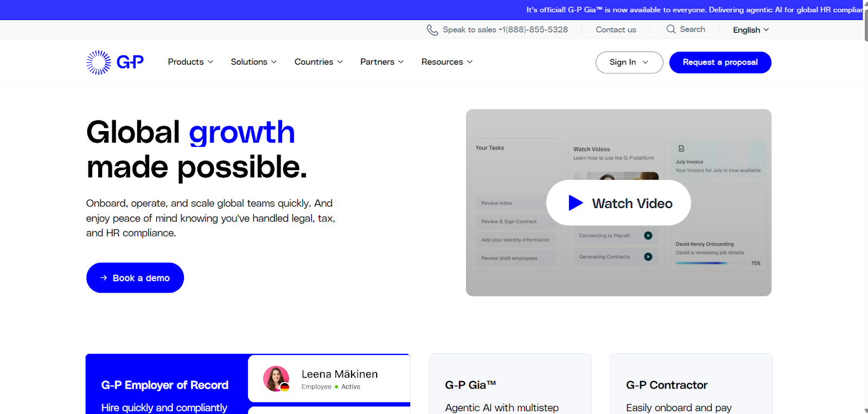Click Add your identity information row
The width and height of the screenshot is (868, 414).
[516, 240]
